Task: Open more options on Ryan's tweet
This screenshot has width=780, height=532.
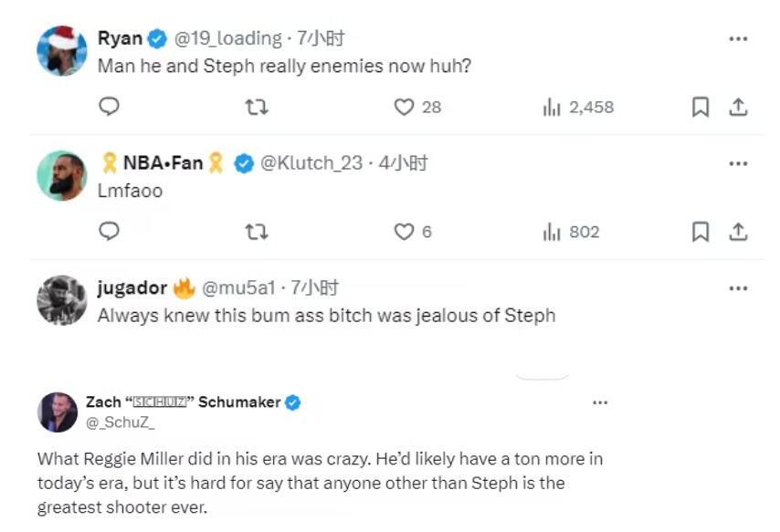Action: (738, 39)
